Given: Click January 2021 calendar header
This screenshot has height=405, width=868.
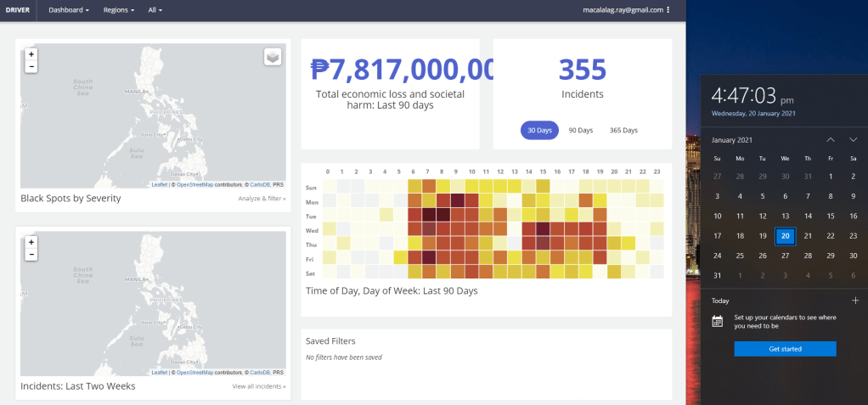Looking at the screenshot, I should [735, 139].
